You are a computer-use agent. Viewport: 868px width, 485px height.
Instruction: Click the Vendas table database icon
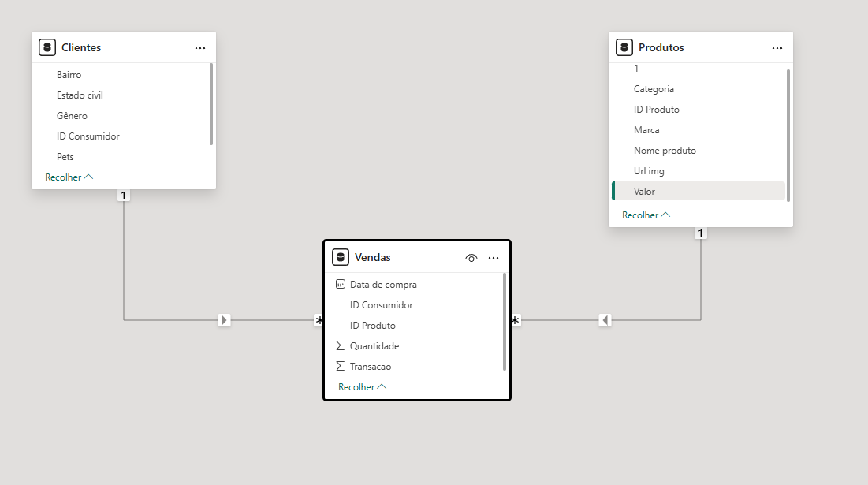click(x=341, y=257)
